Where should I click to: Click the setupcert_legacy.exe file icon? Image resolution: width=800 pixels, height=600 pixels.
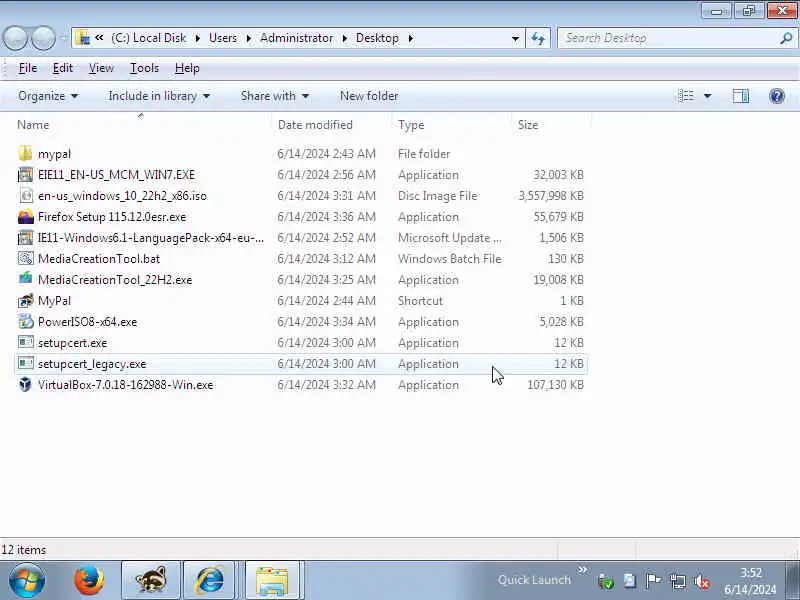(x=25, y=363)
